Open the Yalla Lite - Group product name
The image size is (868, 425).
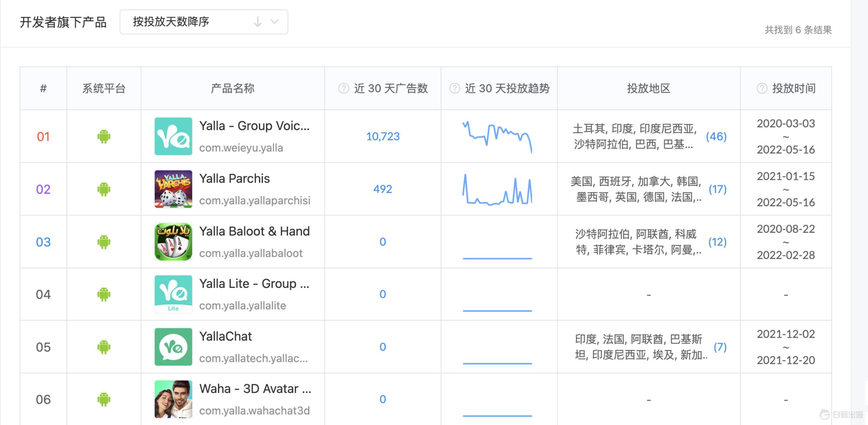(x=254, y=284)
